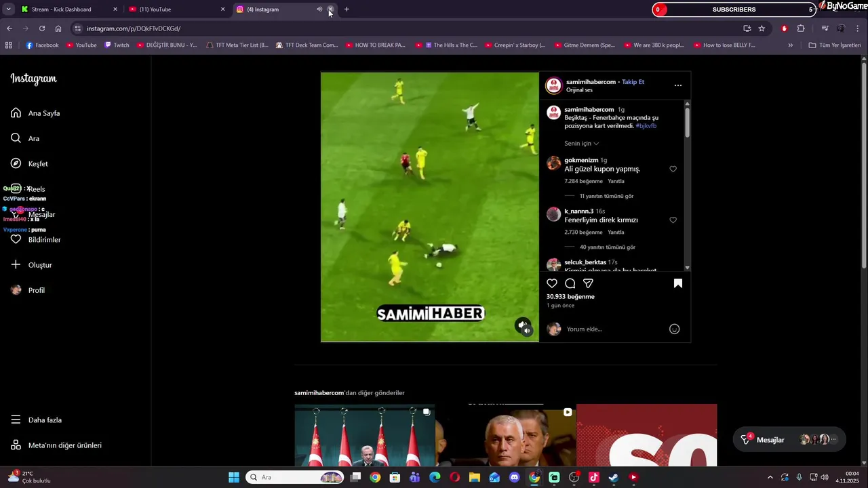Open TFT Meta Tier List bookmark
Screen dimensions: 868x488
(x=237, y=45)
